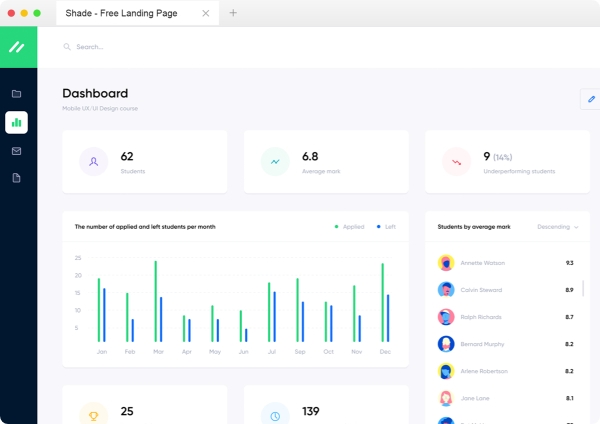Close the Shade - Free Landing Page tab
Image resolution: width=600 pixels, height=424 pixels.
206,13
